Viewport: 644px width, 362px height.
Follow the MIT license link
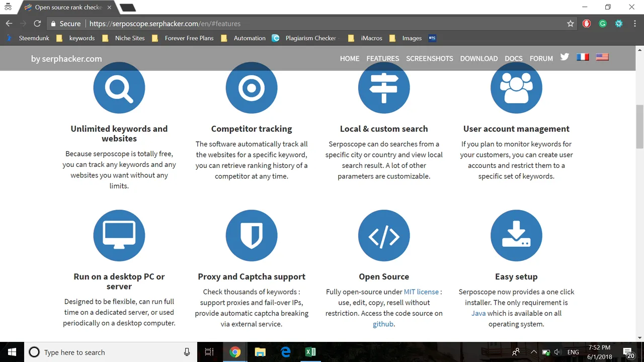[x=421, y=292]
